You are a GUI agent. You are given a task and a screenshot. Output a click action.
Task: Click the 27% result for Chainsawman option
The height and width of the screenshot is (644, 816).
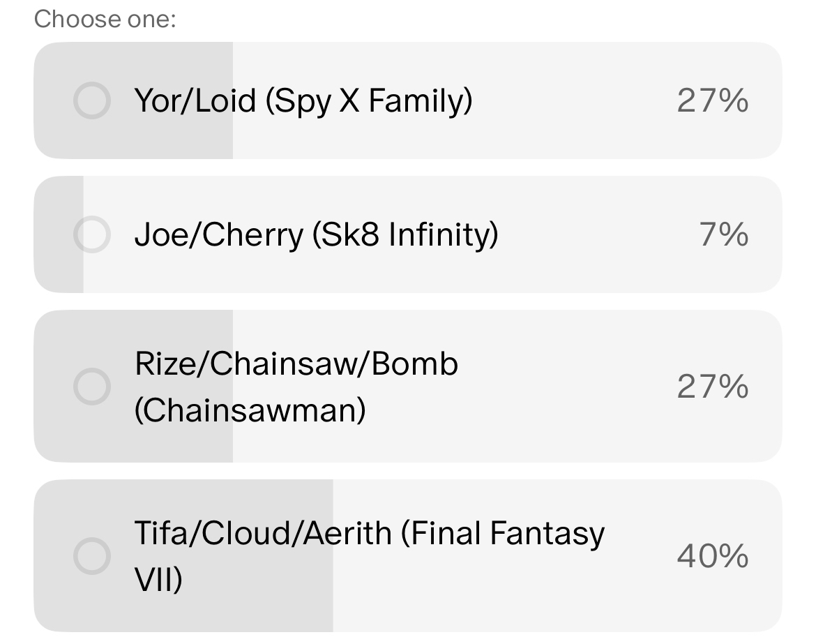point(712,386)
